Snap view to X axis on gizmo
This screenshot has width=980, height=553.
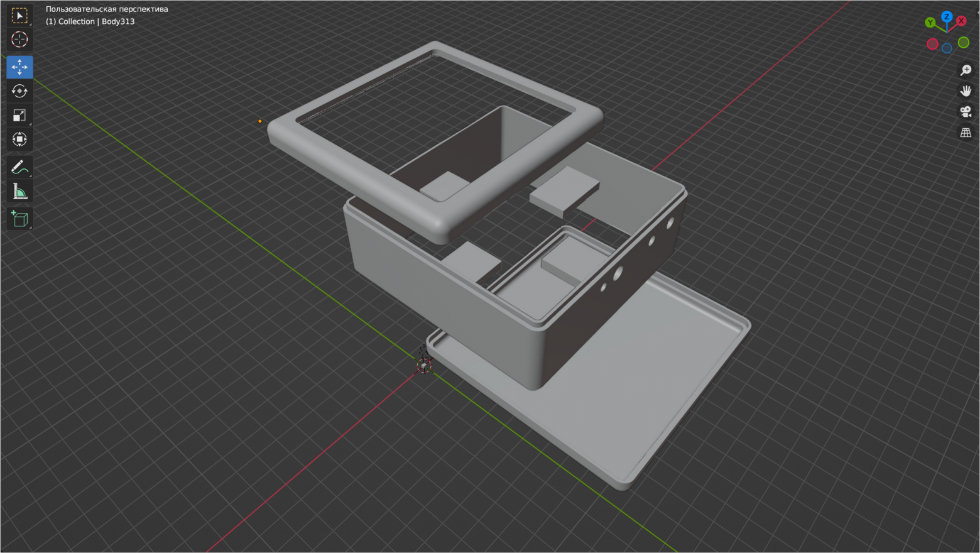[x=961, y=21]
